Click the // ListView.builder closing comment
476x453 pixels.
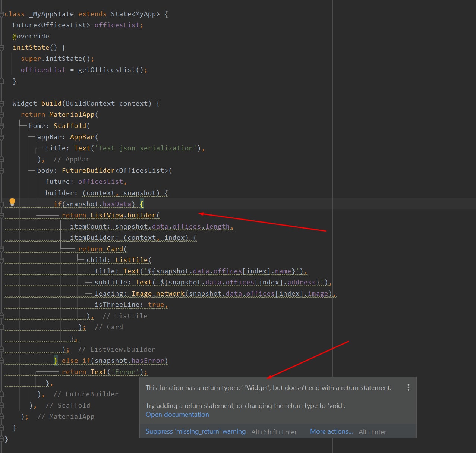click(x=117, y=349)
